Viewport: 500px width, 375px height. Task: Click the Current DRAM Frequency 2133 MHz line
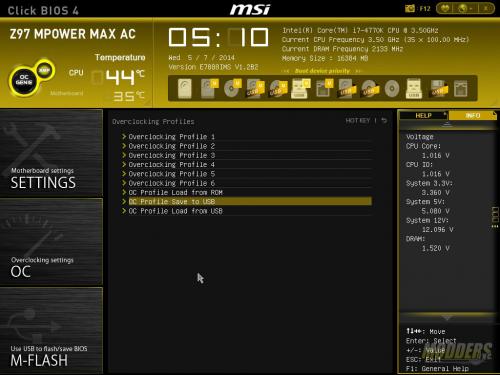coord(343,49)
